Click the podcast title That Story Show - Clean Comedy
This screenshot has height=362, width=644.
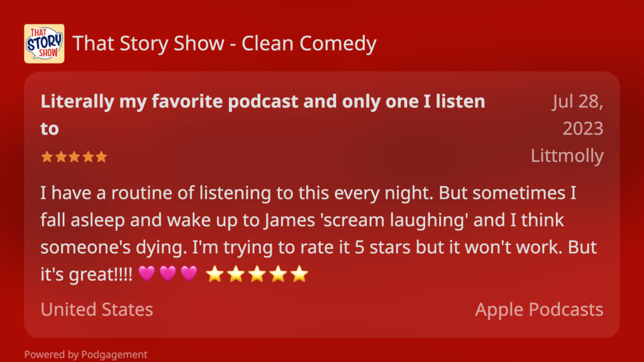pyautogui.click(x=225, y=43)
